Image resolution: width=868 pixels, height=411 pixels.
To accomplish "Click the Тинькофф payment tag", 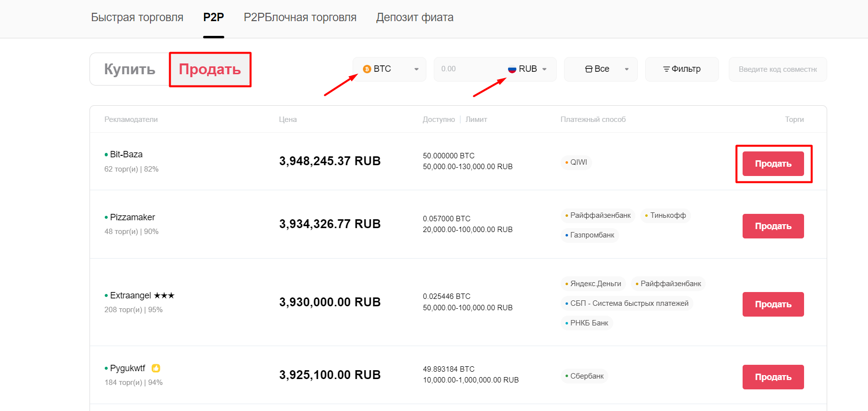I will pos(665,215).
